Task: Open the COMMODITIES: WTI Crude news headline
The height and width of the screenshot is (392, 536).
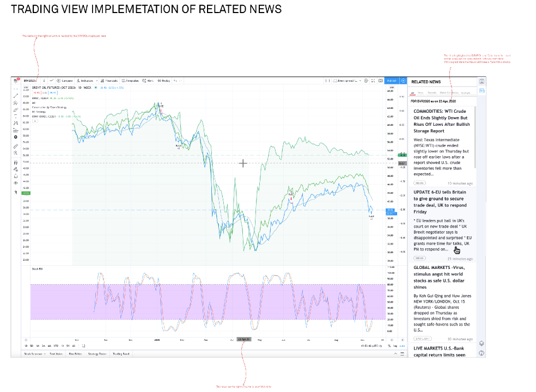Action: click(x=442, y=121)
